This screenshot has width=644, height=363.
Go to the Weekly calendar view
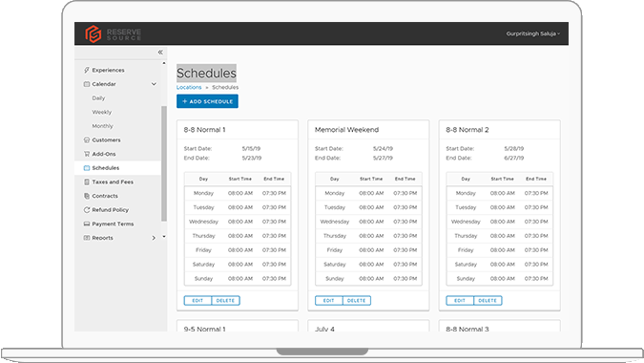102,112
